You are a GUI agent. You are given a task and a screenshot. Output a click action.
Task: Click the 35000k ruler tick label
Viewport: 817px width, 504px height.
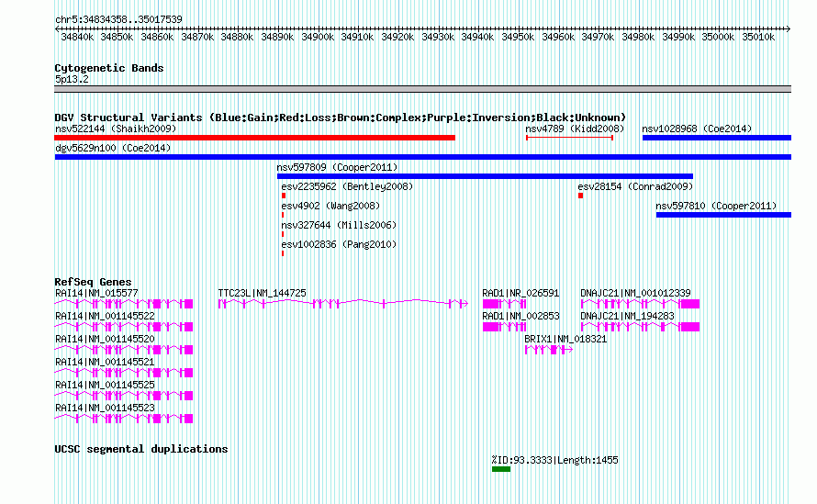pyautogui.click(x=718, y=38)
